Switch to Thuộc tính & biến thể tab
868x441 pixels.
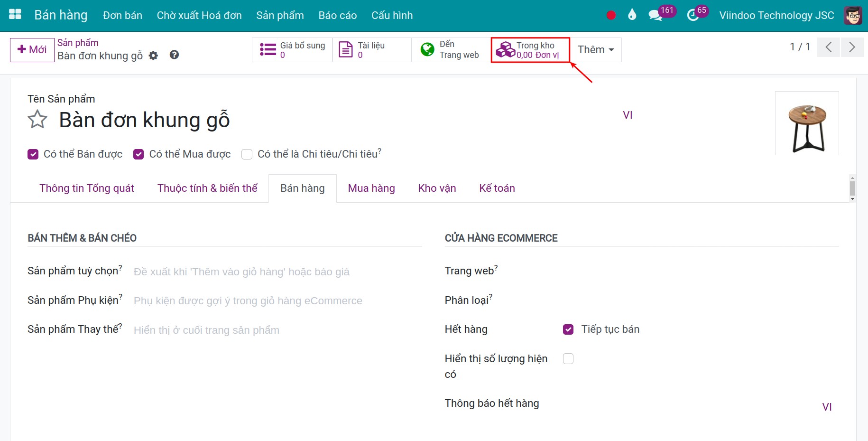coord(207,188)
